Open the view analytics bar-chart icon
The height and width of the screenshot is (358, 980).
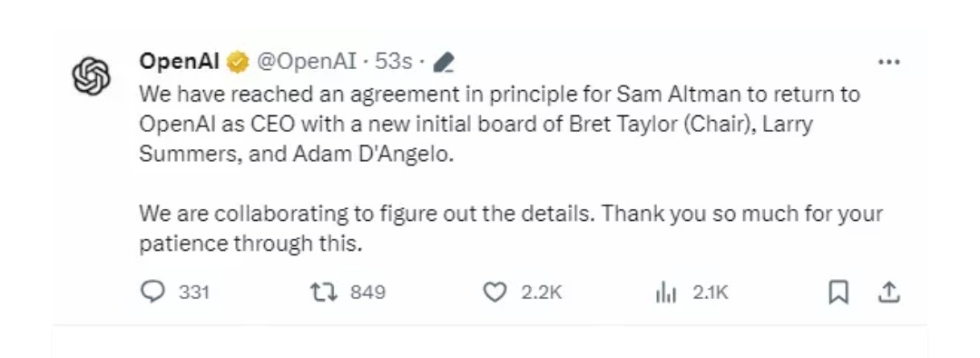pyautogui.click(x=666, y=293)
